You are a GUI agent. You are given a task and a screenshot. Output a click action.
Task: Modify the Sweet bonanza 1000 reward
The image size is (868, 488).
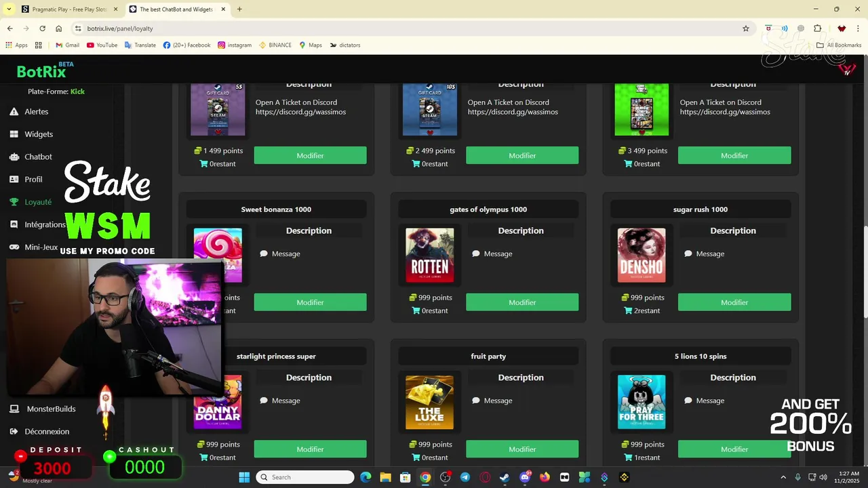click(x=310, y=302)
